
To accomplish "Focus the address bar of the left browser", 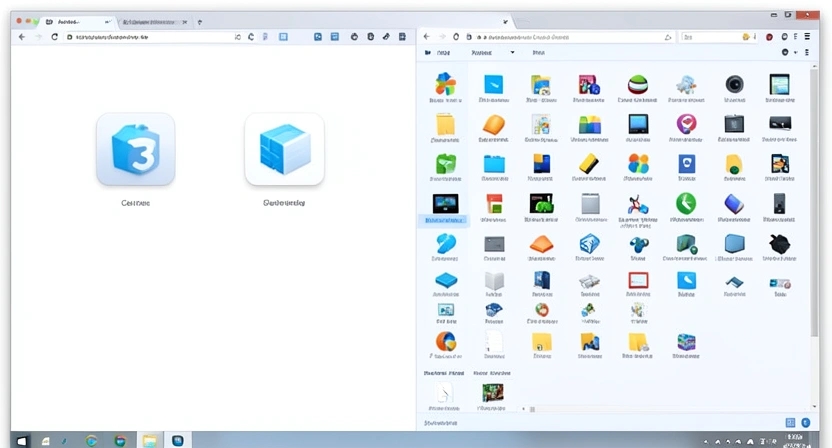I will click(x=151, y=37).
